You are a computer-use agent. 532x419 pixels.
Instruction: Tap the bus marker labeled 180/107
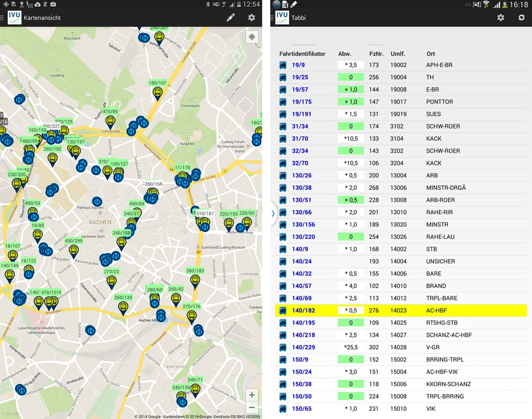[x=157, y=93]
